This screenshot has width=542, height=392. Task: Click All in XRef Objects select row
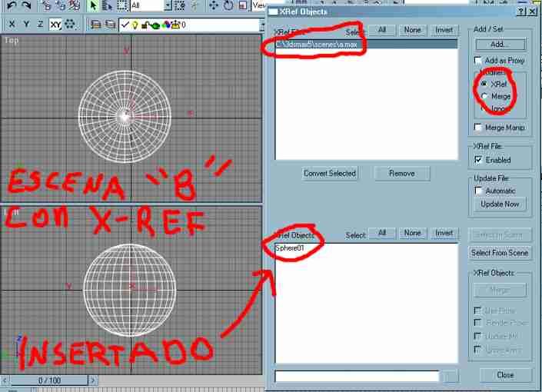382,233
